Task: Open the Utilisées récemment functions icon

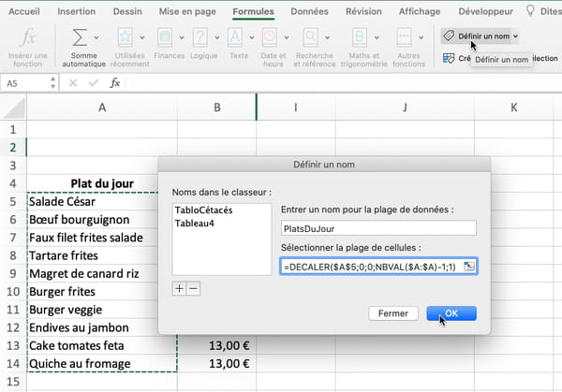Action: coord(126,37)
